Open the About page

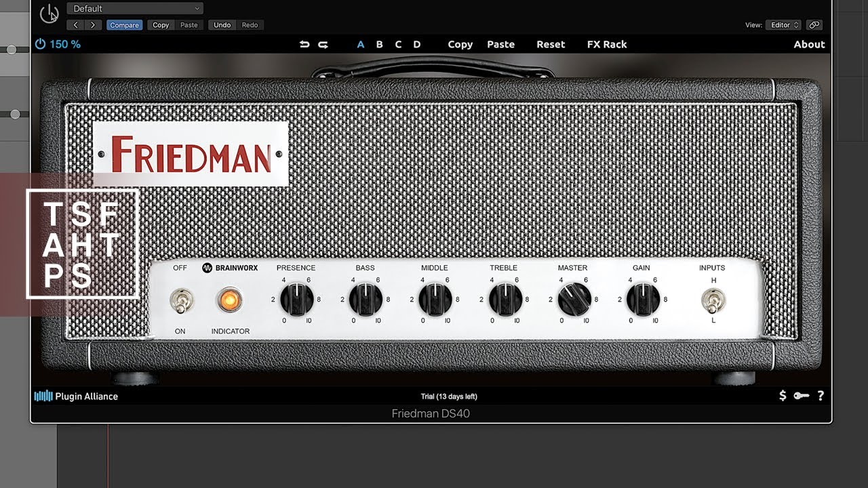pos(810,44)
